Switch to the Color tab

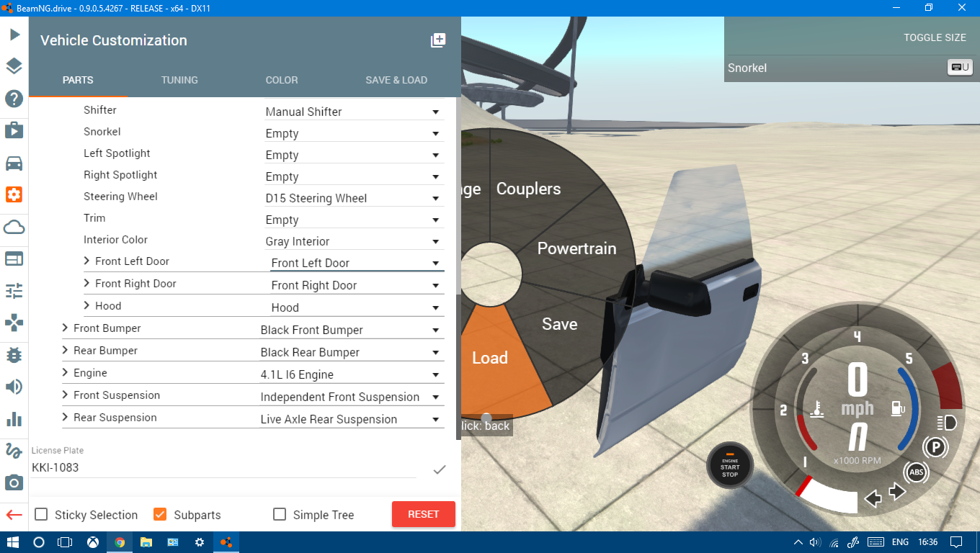282,80
